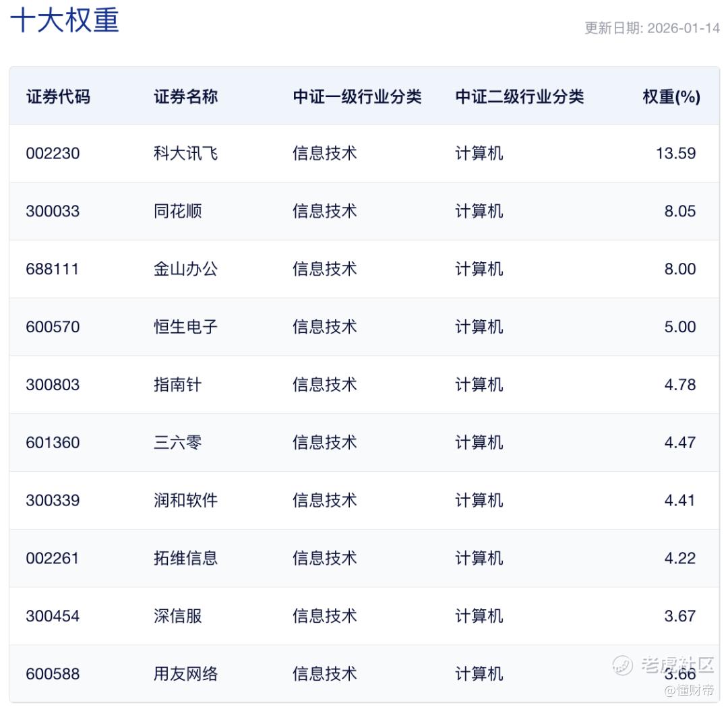
Task: Select the 同花顺 name cell
Action: click(178, 211)
